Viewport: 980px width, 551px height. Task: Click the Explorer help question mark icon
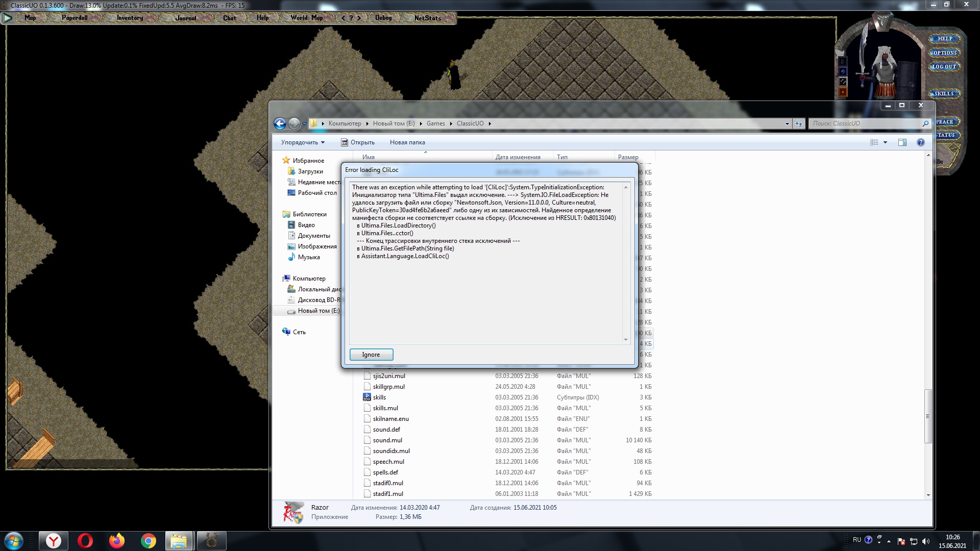pos(920,142)
